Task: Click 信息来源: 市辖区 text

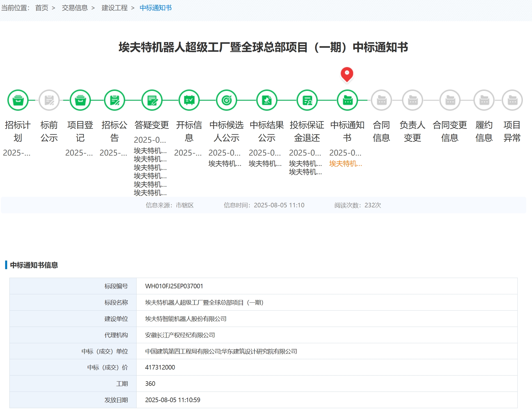Action: (x=170, y=205)
